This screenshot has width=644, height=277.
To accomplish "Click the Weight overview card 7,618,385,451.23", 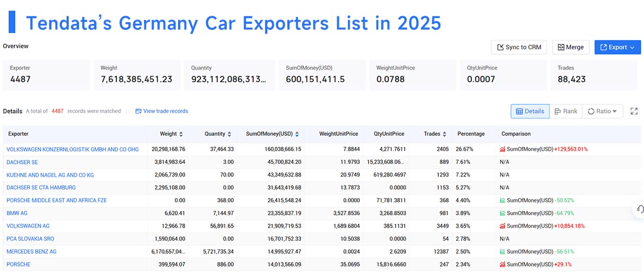I will click(137, 75).
